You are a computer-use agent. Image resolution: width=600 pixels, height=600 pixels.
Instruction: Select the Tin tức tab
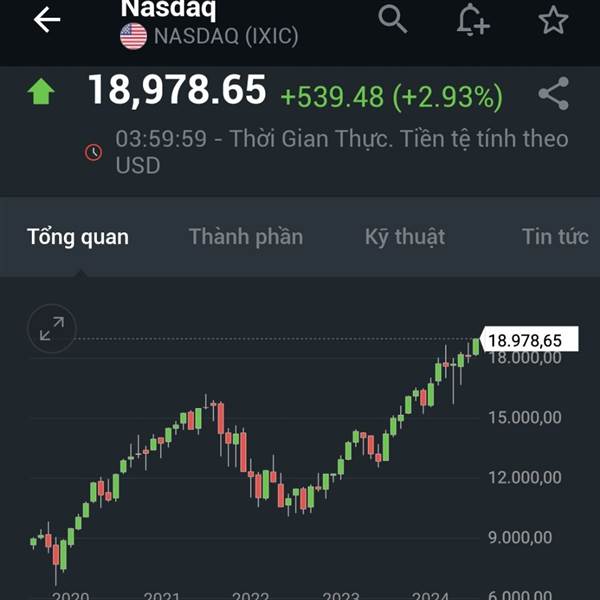tap(556, 236)
